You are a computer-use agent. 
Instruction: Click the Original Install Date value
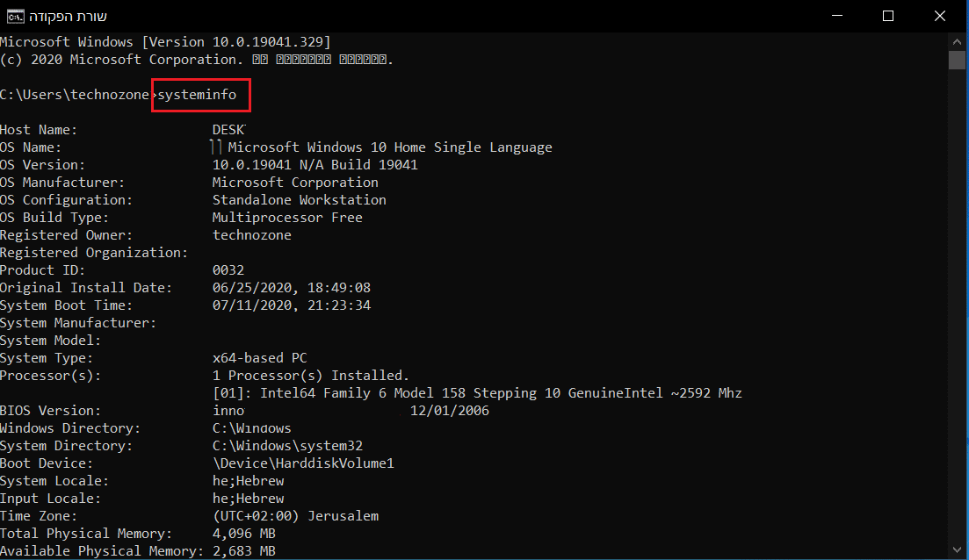pos(292,288)
